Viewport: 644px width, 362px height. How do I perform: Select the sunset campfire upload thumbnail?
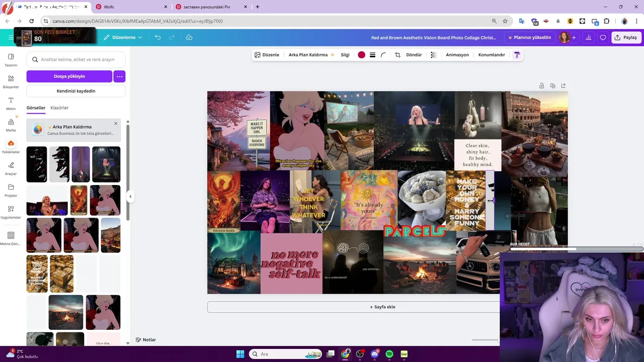(66, 312)
